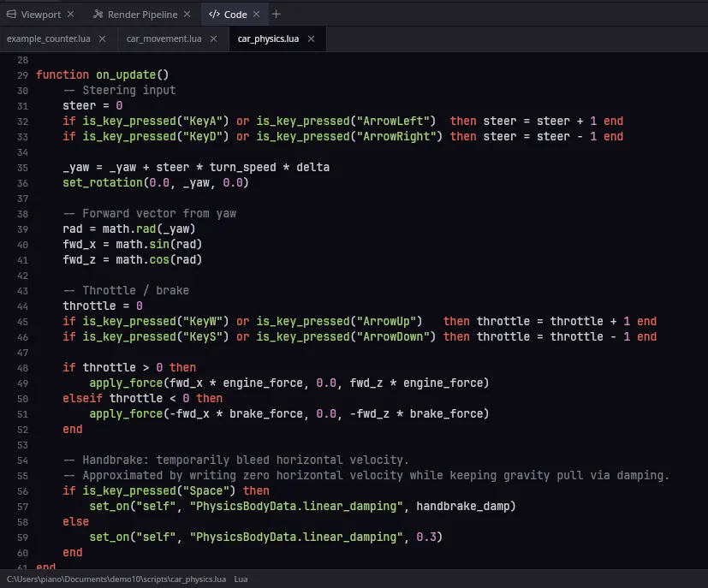Click "KeyW" string in the code
708x588 pixels.
click(203, 321)
